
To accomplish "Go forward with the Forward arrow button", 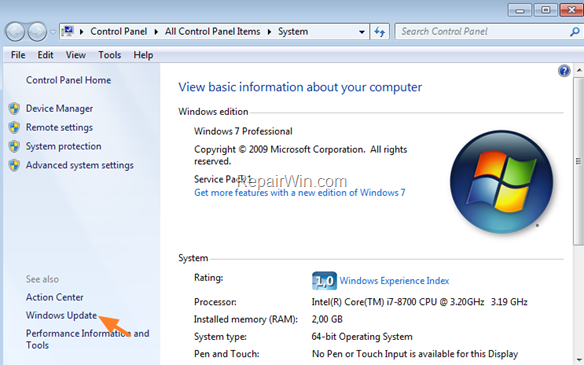I will pyautogui.click(x=37, y=32).
